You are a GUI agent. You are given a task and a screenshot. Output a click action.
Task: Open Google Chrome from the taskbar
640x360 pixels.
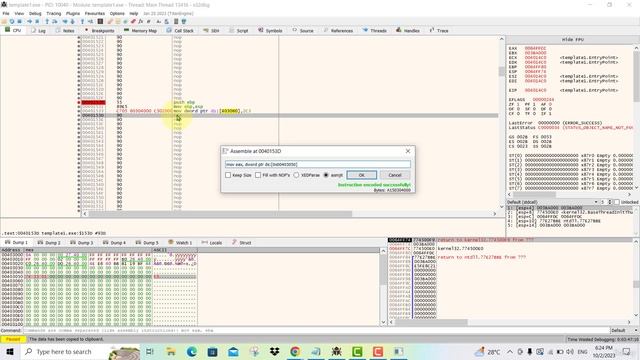click(x=295, y=351)
